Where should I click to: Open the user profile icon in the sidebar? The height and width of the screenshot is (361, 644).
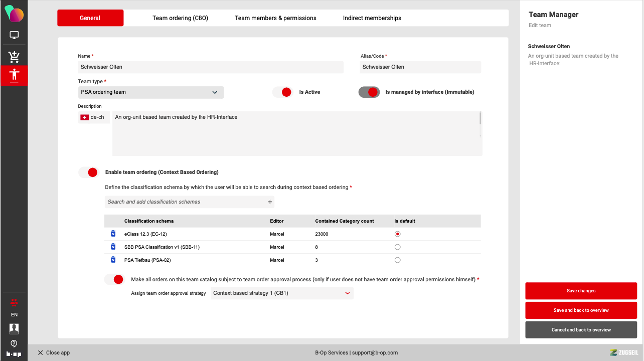coord(14,329)
